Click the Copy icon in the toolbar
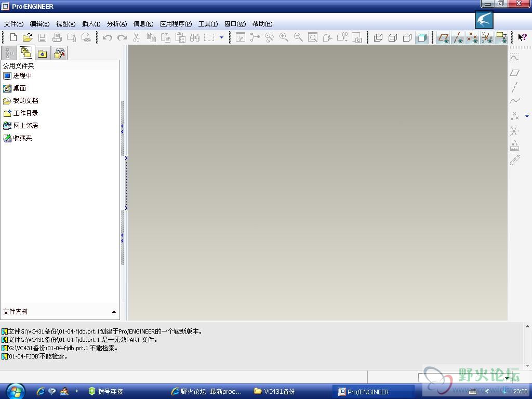The height and width of the screenshot is (399, 532). [151, 37]
